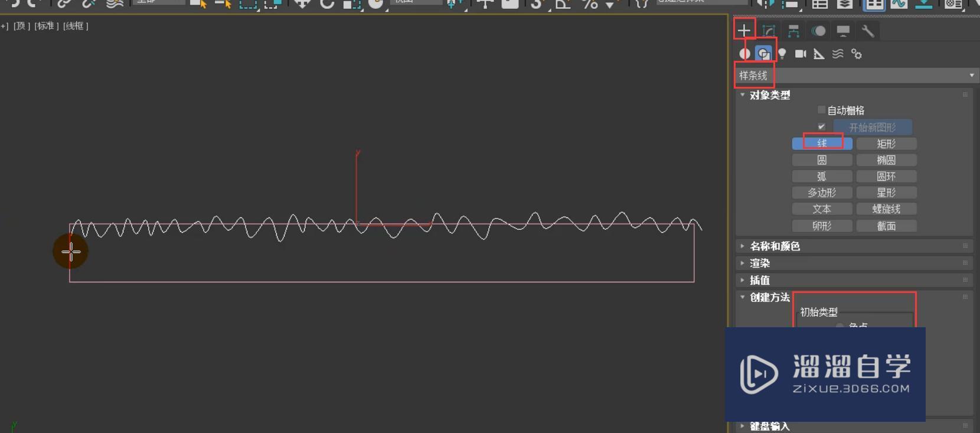The height and width of the screenshot is (433, 980).
Task: Click the Select Object arrow tool
Action: tap(198, 4)
